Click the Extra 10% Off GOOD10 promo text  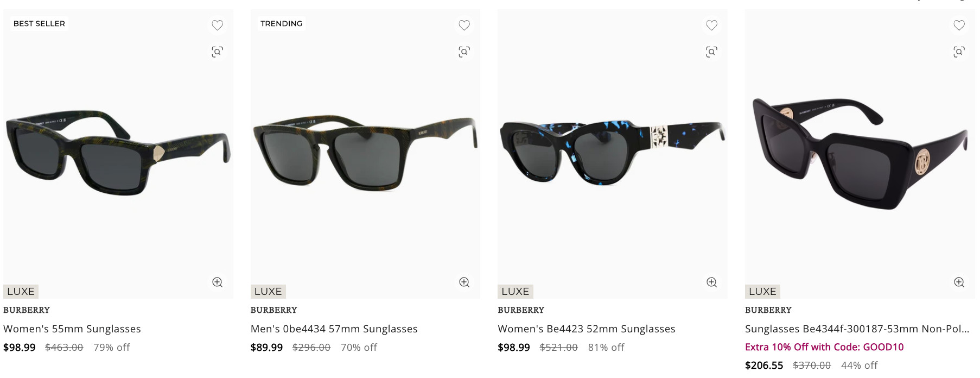click(x=824, y=347)
